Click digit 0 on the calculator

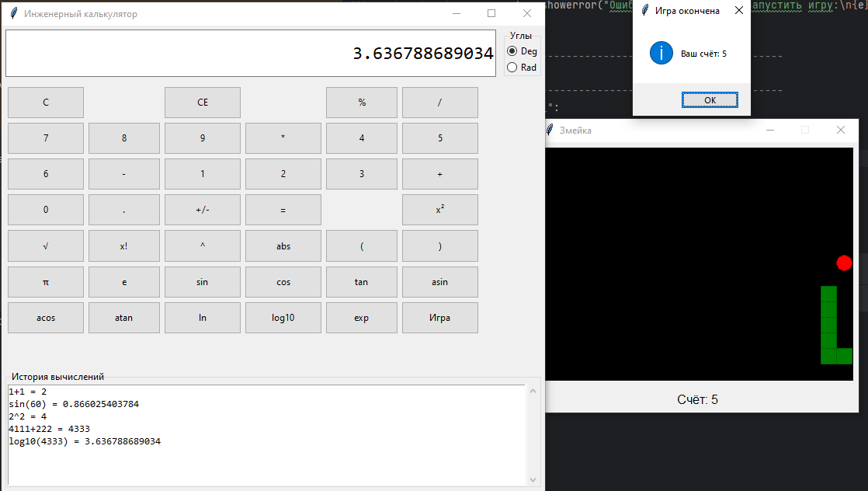coord(46,210)
